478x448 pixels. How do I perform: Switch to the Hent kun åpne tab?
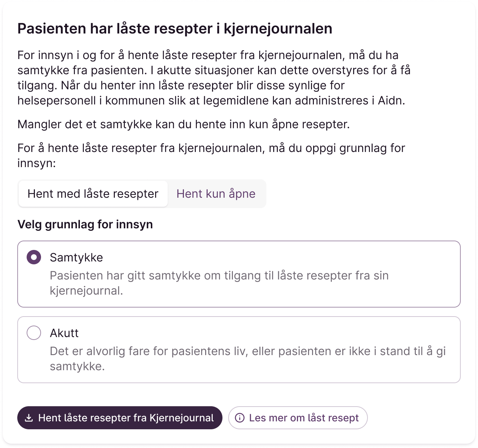tap(216, 194)
